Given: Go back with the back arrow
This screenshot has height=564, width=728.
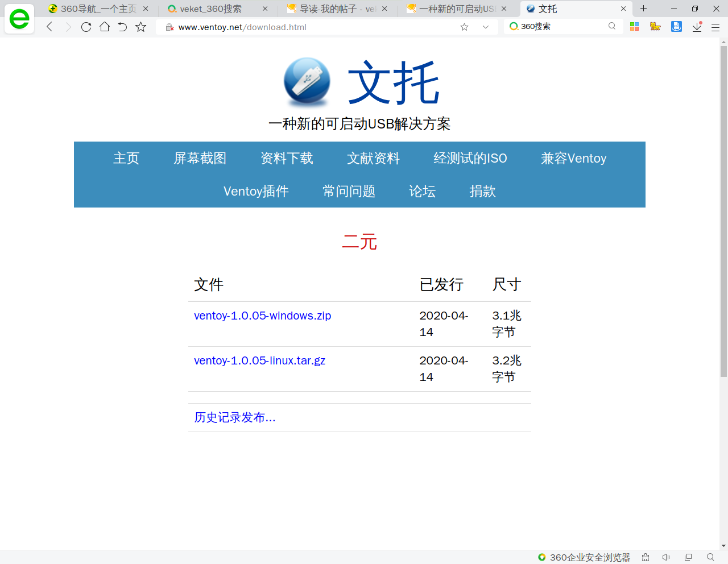Looking at the screenshot, I should [x=50, y=27].
